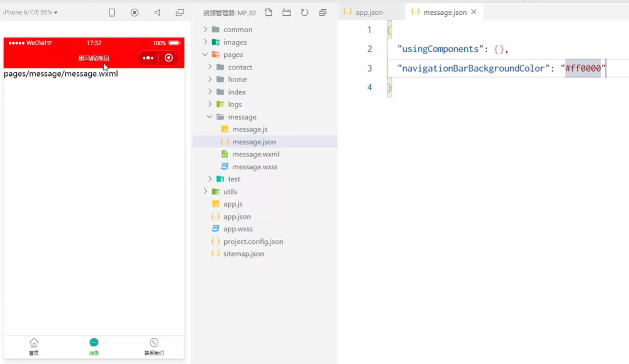The width and height of the screenshot is (629, 364).
Task: Collapse the pages folder chevron
Action: click(x=206, y=54)
